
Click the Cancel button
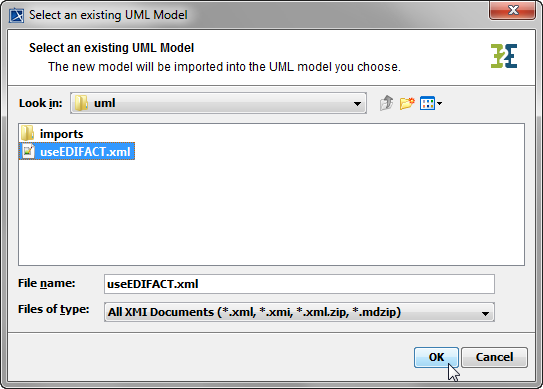pos(494,357)
